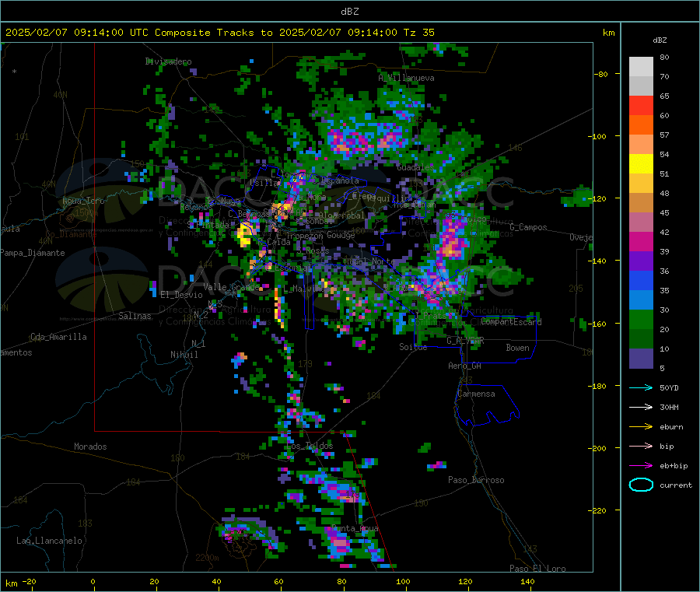
Task: Click the 0 km tick on bottom axis
Action: (93, 581)
